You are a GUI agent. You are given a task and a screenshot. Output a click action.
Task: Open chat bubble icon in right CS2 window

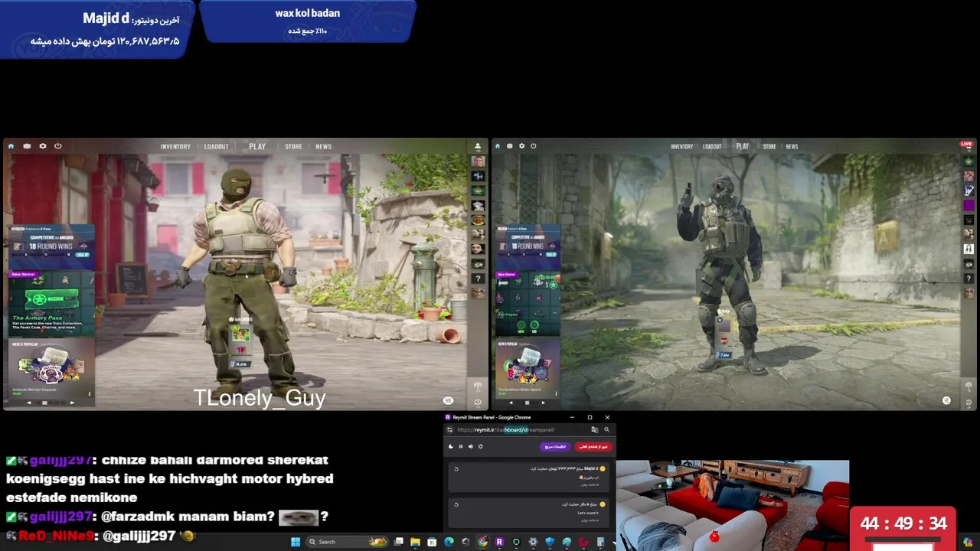pyautogui.click(x=946, y=400)
